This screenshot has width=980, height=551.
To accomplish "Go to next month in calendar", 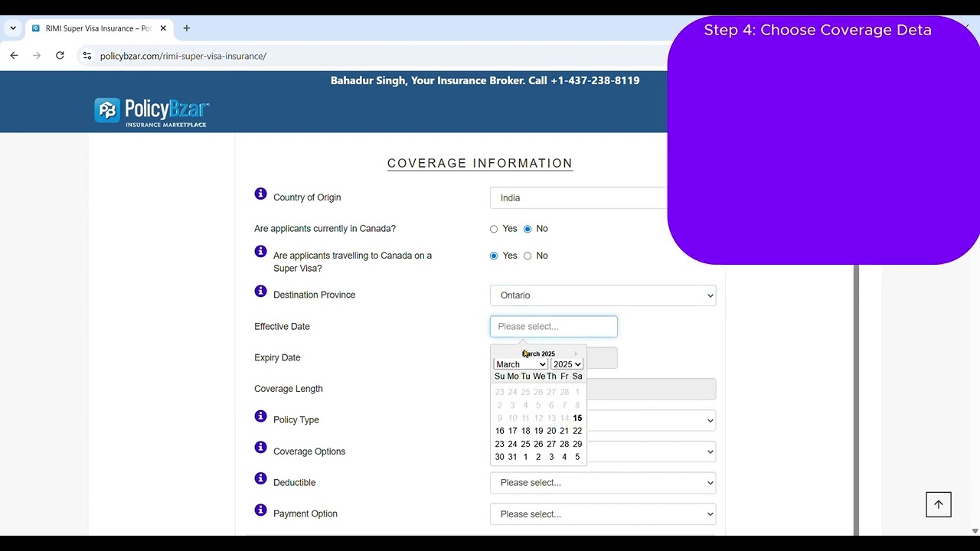I will coord(576,354).
